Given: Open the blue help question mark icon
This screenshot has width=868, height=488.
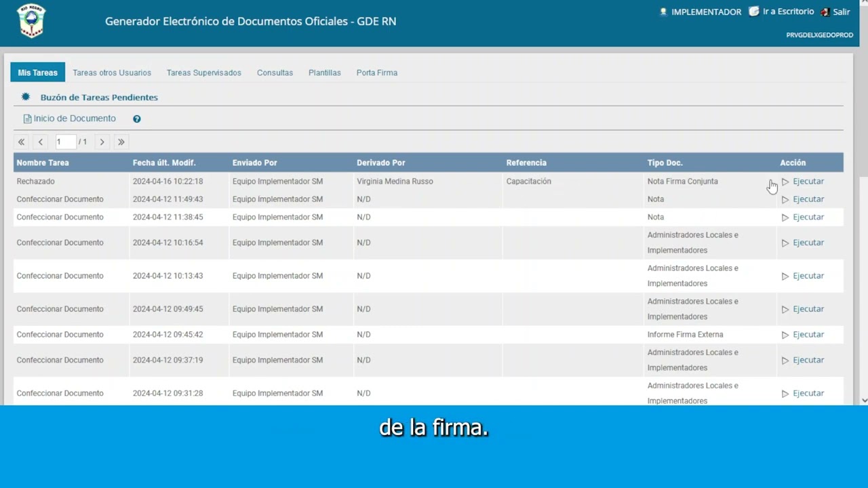Looking at the screenshot, I should point(137,119).
